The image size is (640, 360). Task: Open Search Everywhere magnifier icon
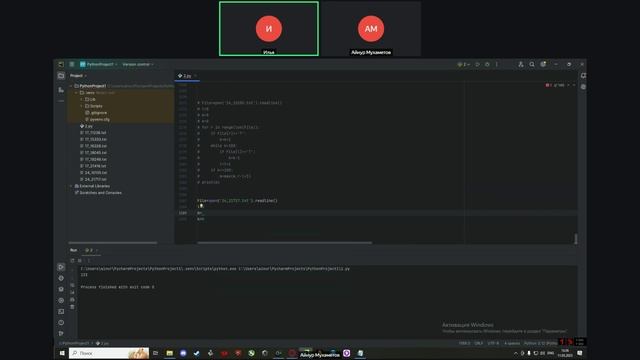(532, 64)
